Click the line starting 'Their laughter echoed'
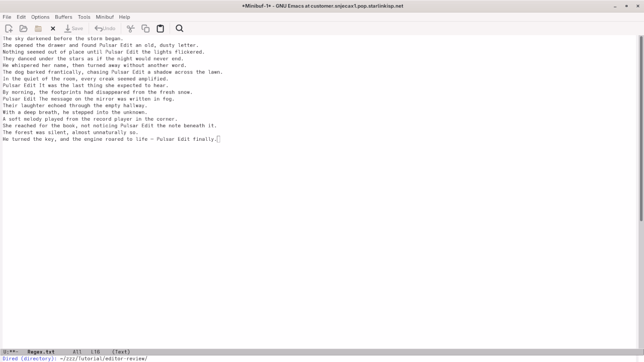The height and width of the screenshot is (362, 644). (75, 106)
